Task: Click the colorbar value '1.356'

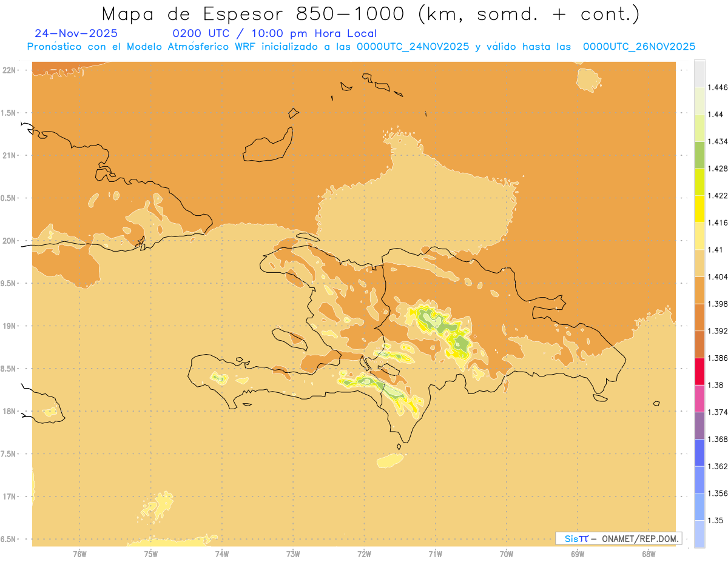Action: [x=719, y=493]
